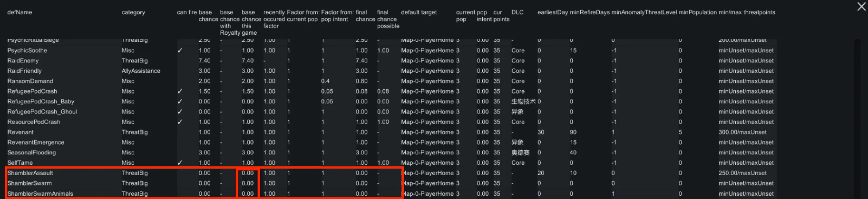Click the 'can fire' column header

187,12
